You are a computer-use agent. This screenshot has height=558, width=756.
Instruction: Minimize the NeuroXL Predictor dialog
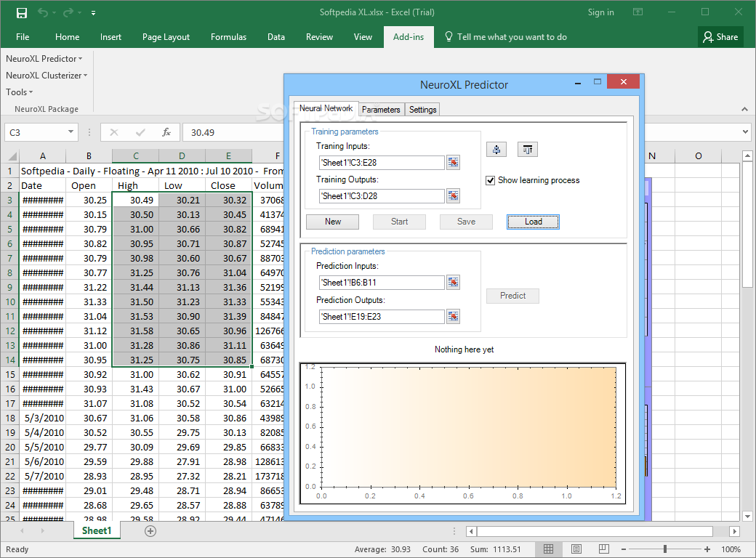point(578,83)
